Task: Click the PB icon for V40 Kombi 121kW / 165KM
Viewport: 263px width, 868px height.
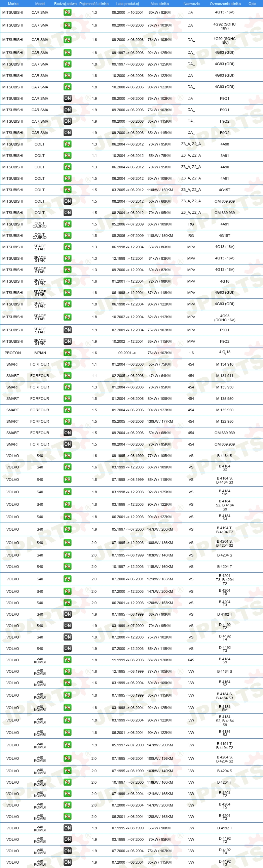Action: [68, 794]
